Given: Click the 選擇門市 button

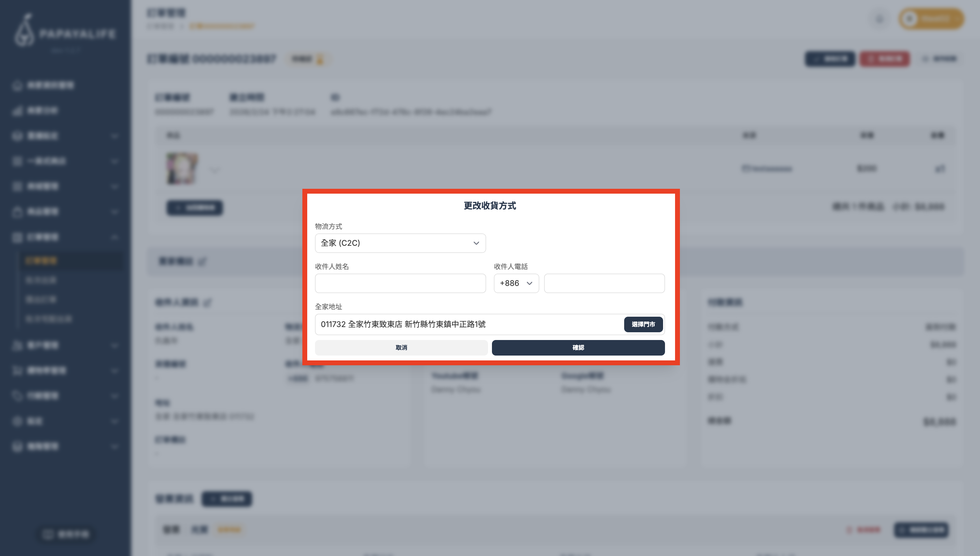Looking at the screenshot, I should pos(643,324).
